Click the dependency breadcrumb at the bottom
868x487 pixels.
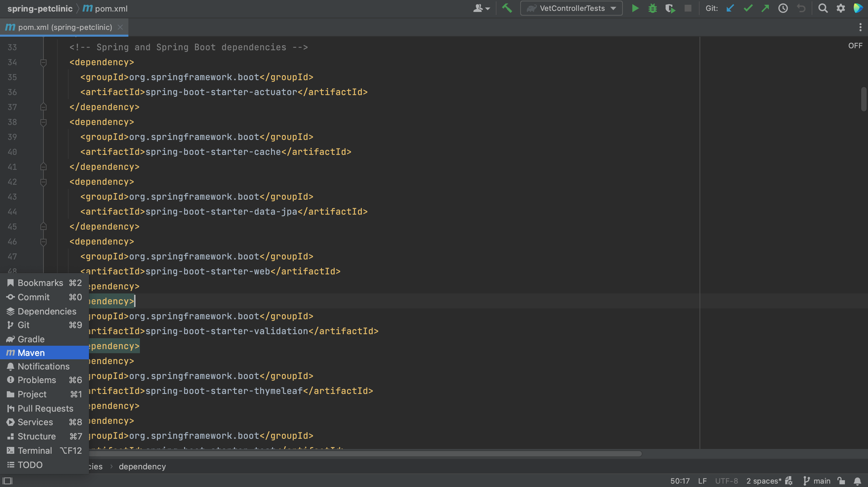pyautogui.click(x=142, y=467)
